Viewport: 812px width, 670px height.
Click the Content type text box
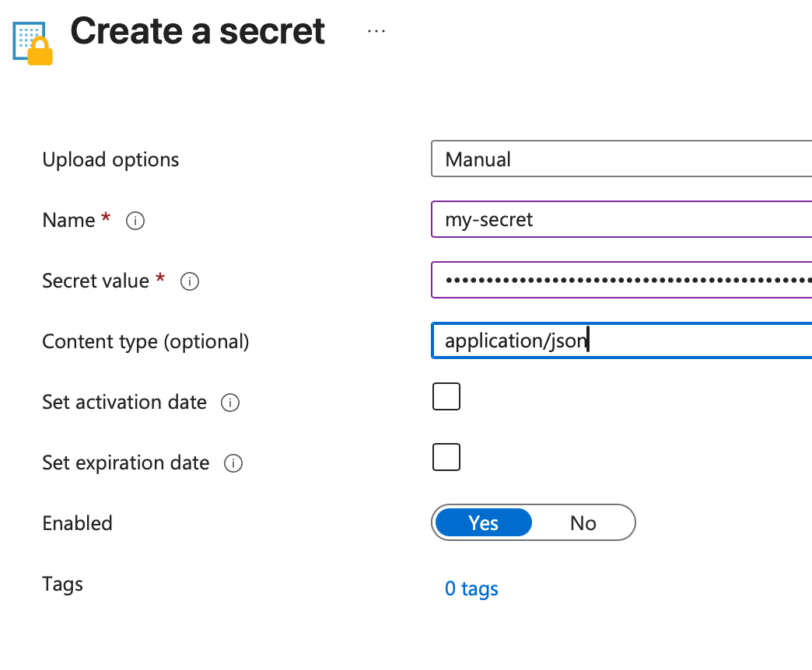click(x=661, y=340)
